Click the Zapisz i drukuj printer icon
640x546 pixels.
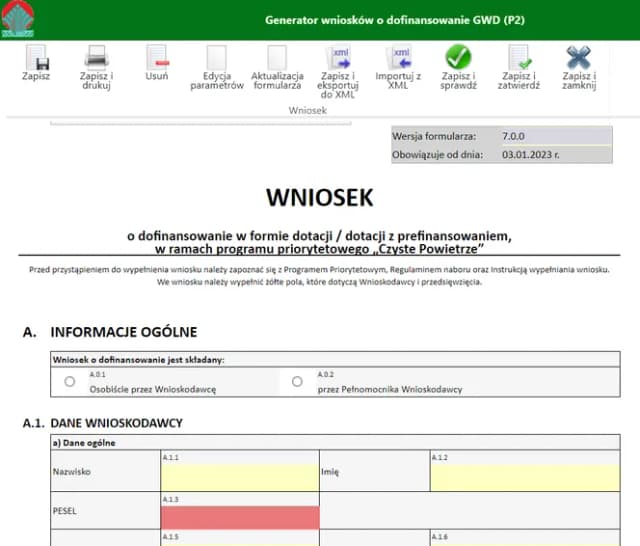[x=96, y=58]
